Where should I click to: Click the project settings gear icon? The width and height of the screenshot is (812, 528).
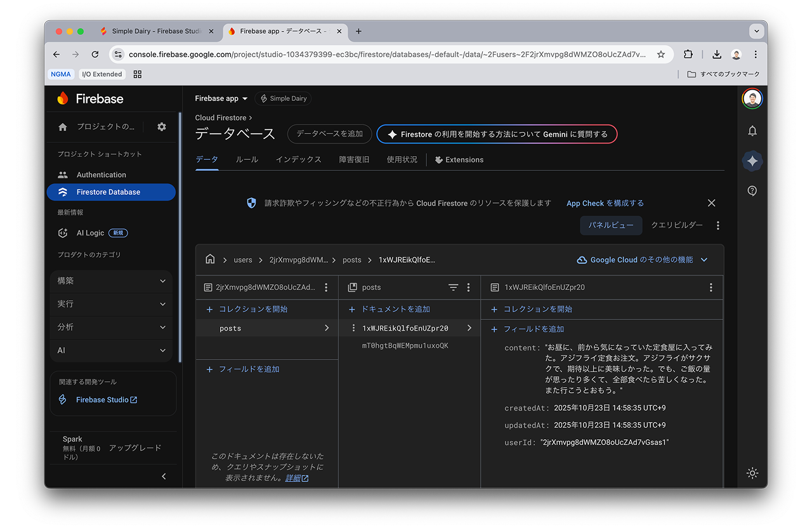pyautogui.click(x=162, y=127)
